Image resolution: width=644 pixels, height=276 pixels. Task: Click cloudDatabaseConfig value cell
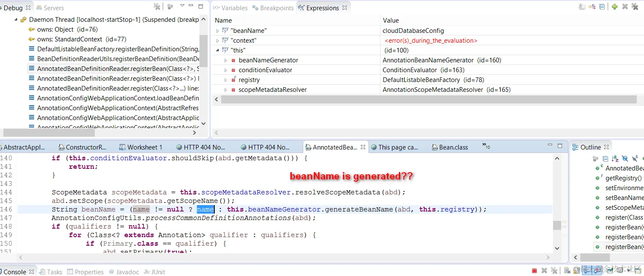tap(413, 31)
